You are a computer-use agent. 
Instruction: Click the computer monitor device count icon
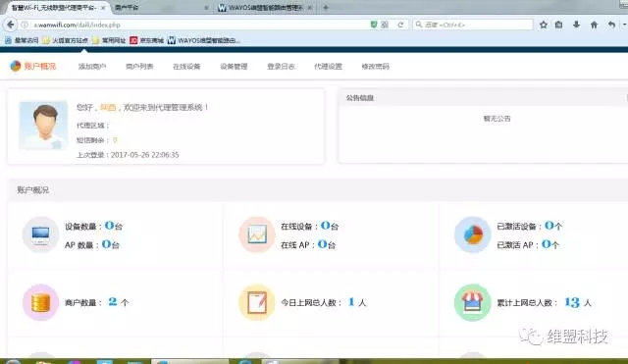click(40, 234)
